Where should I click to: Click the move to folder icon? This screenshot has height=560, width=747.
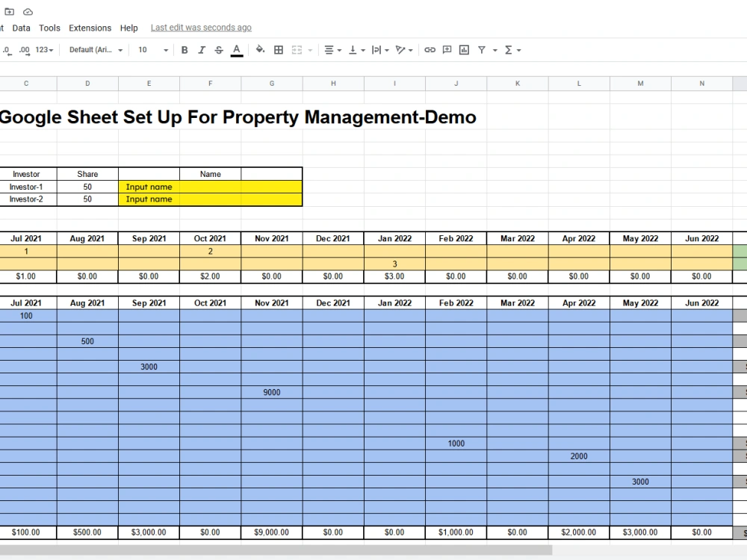click(10, 11)
